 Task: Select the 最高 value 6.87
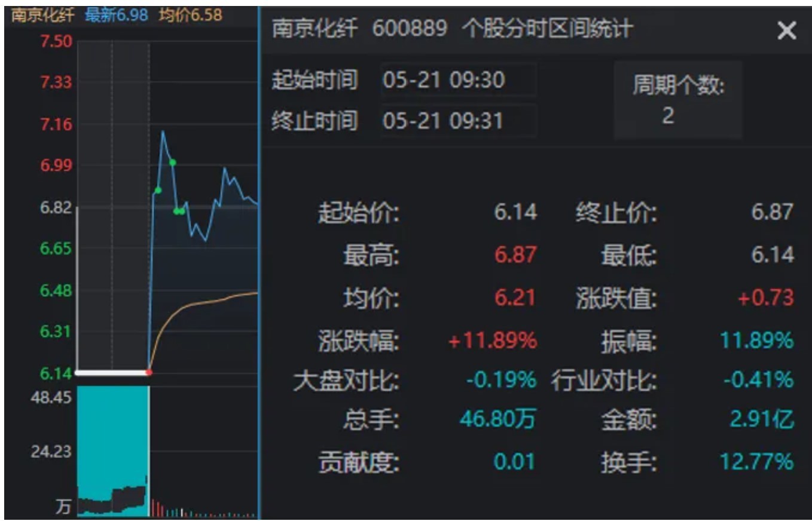(x=515, y=255)
